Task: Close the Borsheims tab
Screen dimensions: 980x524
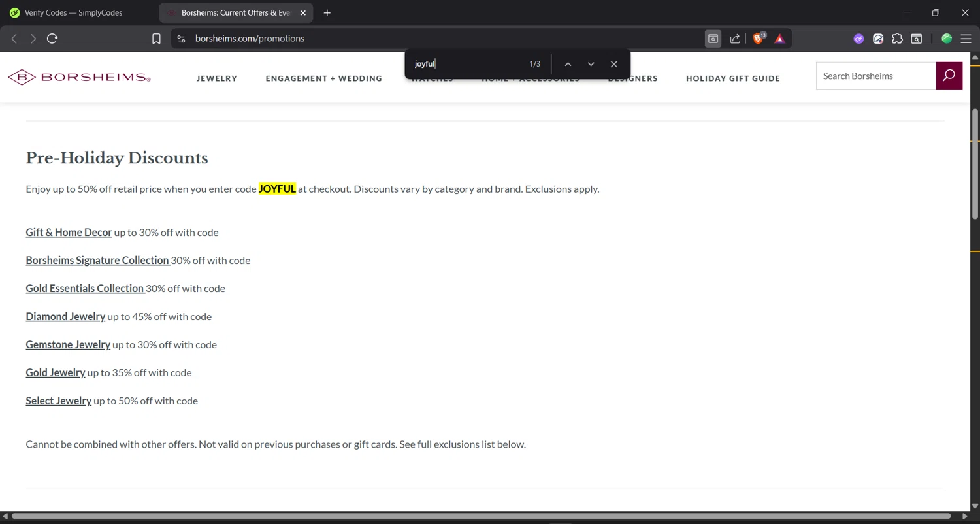Action: [x=302, y=13]
